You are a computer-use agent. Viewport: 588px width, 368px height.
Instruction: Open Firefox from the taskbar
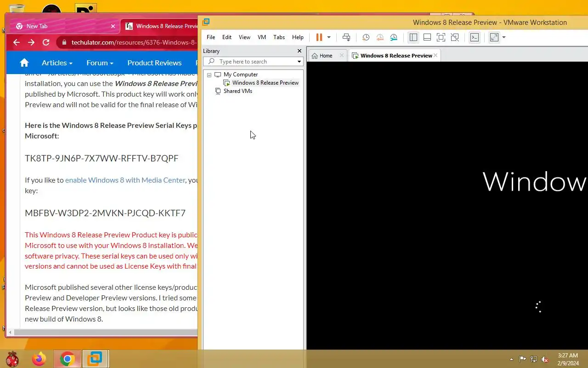pyautogui.click(x=39, y=359)
